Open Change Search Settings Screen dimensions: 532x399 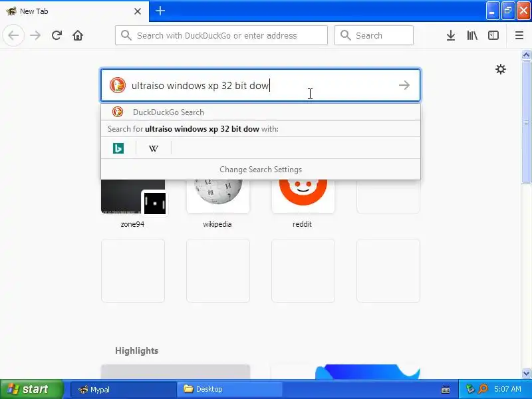pyautogui.click(x=261, y=170)
